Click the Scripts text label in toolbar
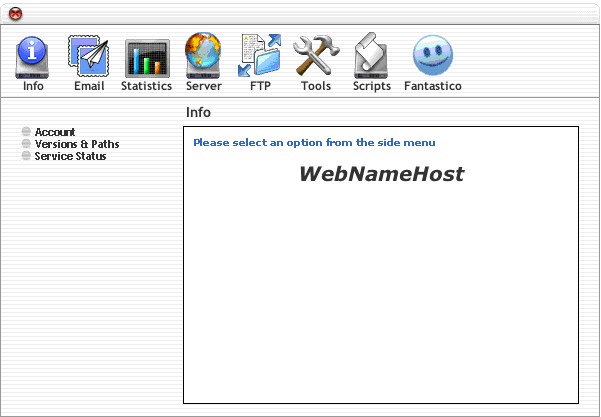Viewport: 601px width, 417px height. coord(372,87)
